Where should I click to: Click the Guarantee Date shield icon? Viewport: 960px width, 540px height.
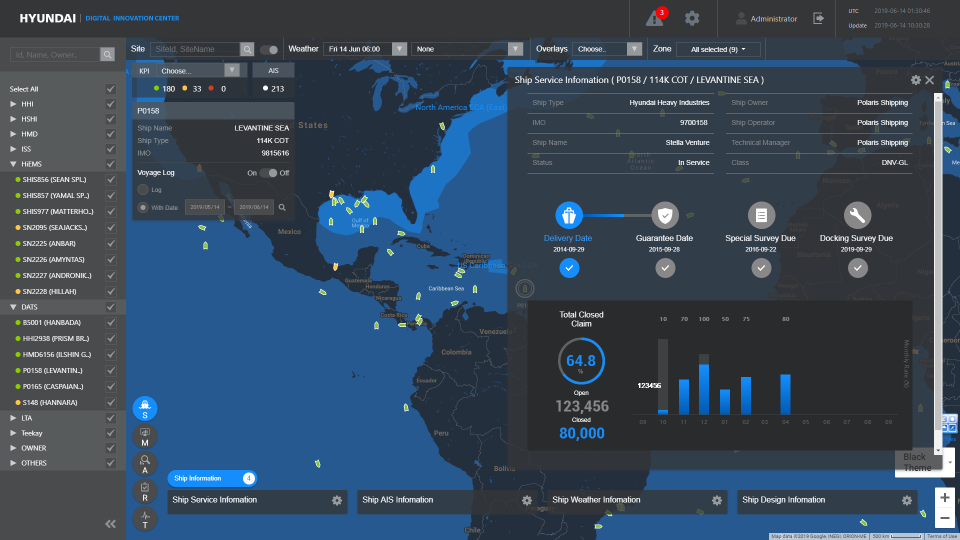coord(665,215)
